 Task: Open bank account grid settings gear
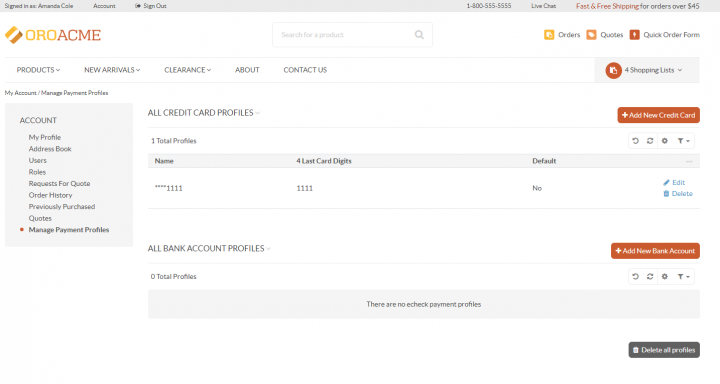pos(664,277)
